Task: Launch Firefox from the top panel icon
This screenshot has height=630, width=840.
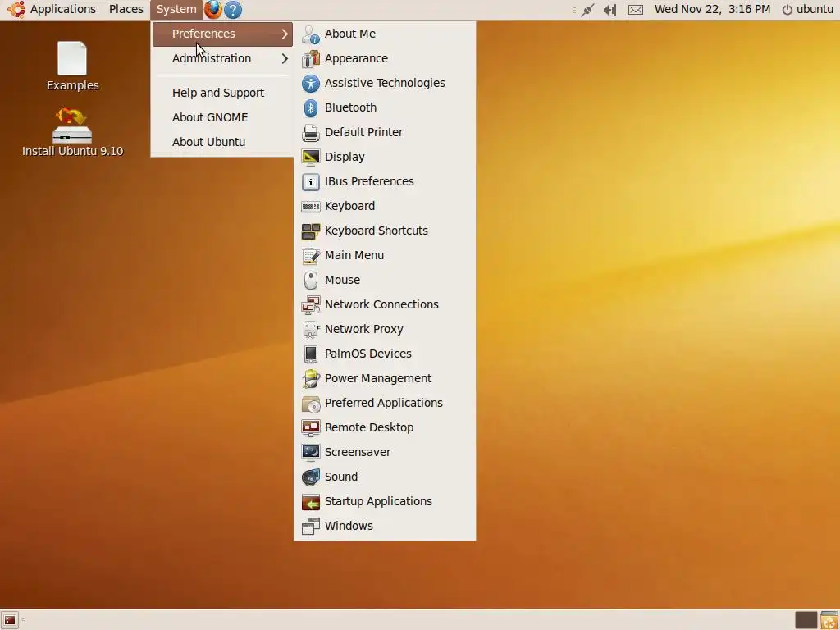Action: [x=213, y=9]
